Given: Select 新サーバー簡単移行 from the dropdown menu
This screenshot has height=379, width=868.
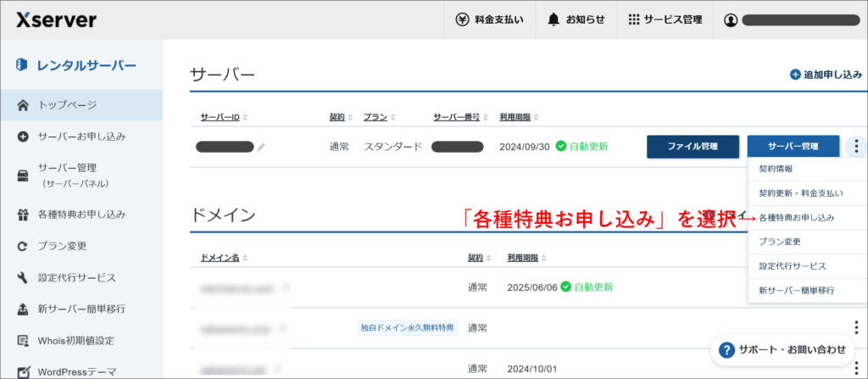Looking at the screenshot, I should pos(808,290).
